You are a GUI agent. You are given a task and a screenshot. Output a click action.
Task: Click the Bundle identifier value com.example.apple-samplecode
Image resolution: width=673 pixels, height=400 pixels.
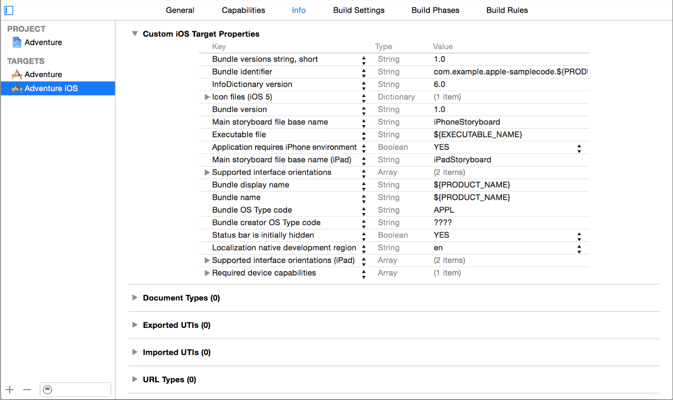(510, 72)
